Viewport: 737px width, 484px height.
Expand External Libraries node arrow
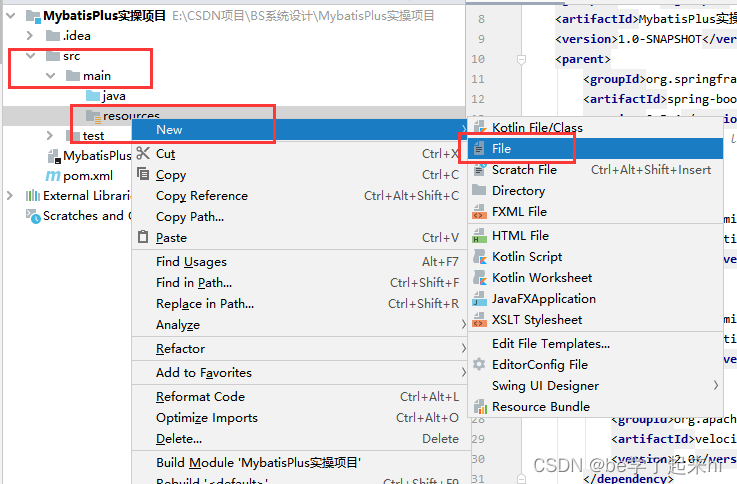[x=10, y=195]
